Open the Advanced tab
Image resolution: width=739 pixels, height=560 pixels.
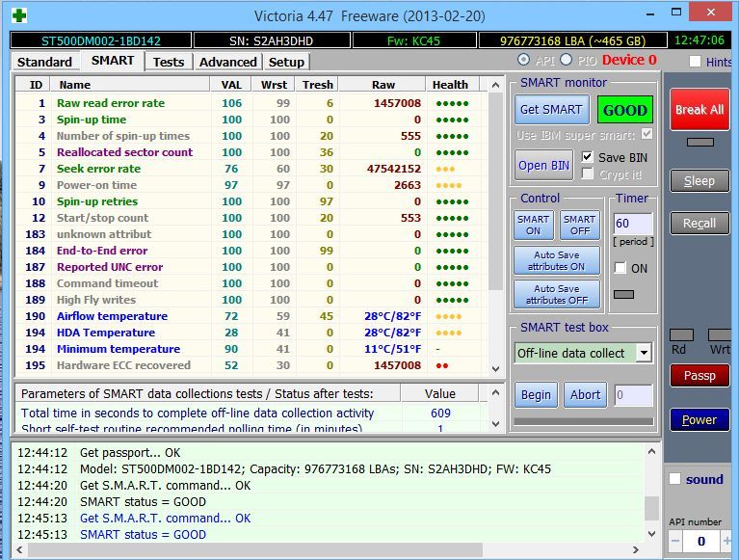click(227, 62)
